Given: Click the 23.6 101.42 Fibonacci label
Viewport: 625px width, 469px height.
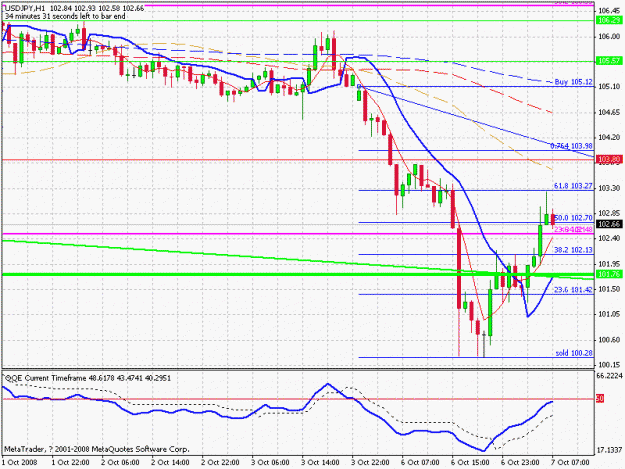Looking at the screenshot, I should click(573, 290).
